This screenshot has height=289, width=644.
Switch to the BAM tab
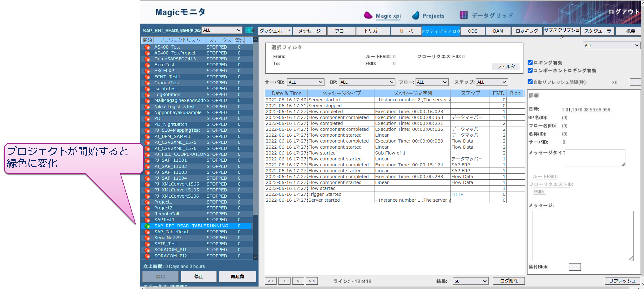tap(498, 31)
